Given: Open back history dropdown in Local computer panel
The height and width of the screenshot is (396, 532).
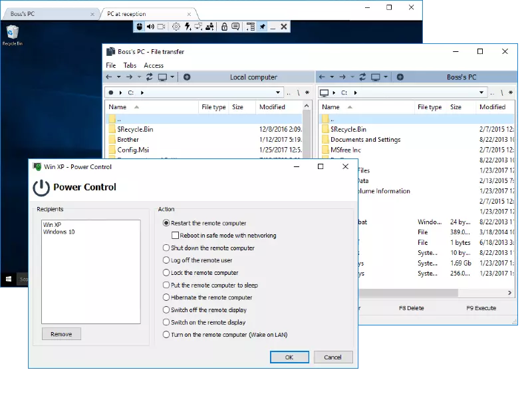Looking at the screenshot, I should [x=119, y=77].
